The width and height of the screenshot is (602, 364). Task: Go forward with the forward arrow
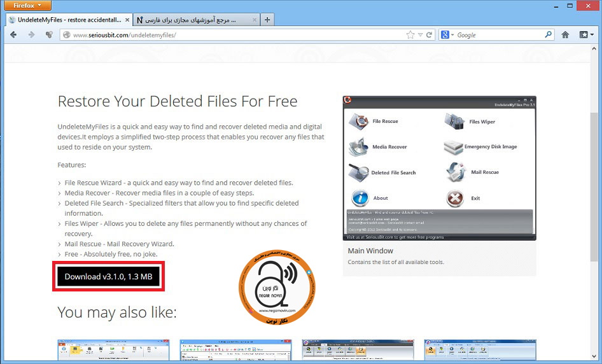tap(31, 35)
